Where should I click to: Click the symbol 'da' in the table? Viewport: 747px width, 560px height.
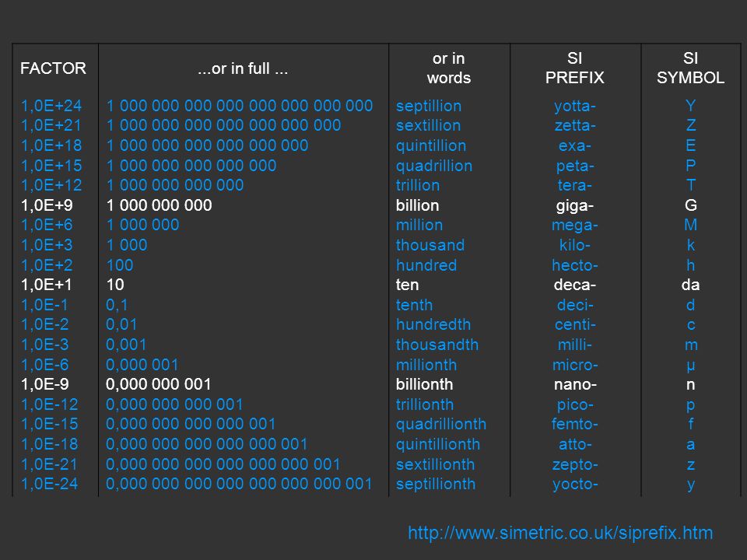tap(690, 285)
